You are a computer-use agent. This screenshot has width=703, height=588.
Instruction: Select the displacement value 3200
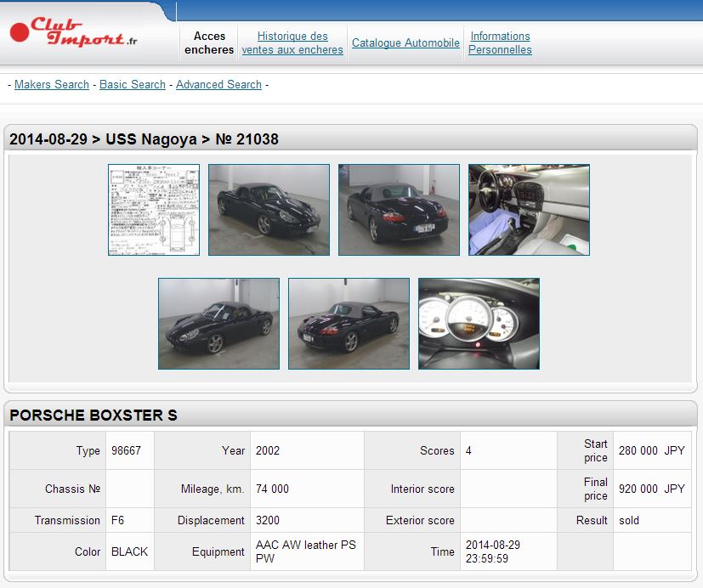point(268,520)
